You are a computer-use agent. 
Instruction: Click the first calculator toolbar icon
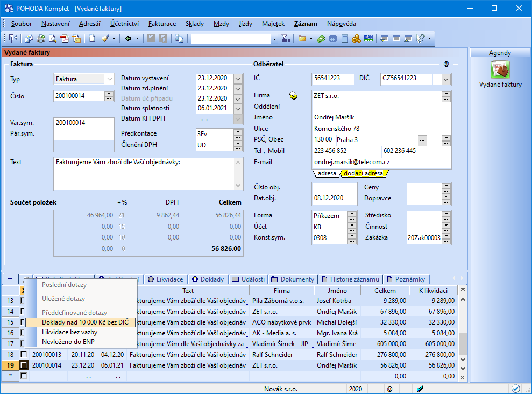[333, 39]
